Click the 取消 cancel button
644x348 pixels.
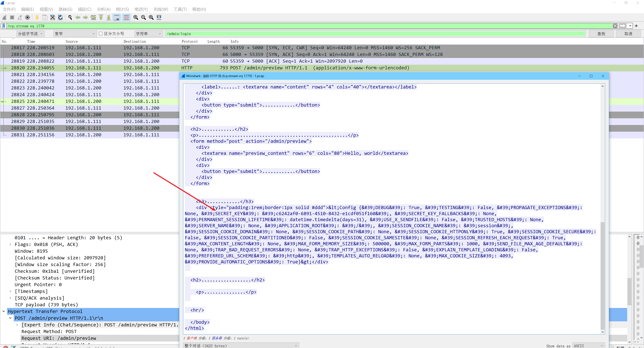click(628, 34)
